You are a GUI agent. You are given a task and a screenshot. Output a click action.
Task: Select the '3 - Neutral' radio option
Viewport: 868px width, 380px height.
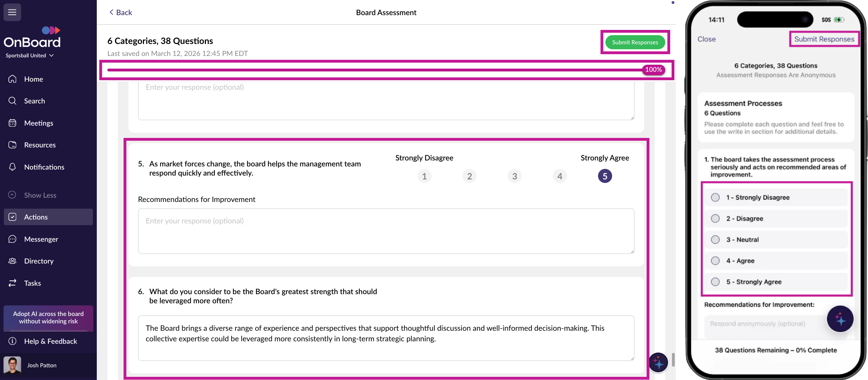(x=715, y=240)
